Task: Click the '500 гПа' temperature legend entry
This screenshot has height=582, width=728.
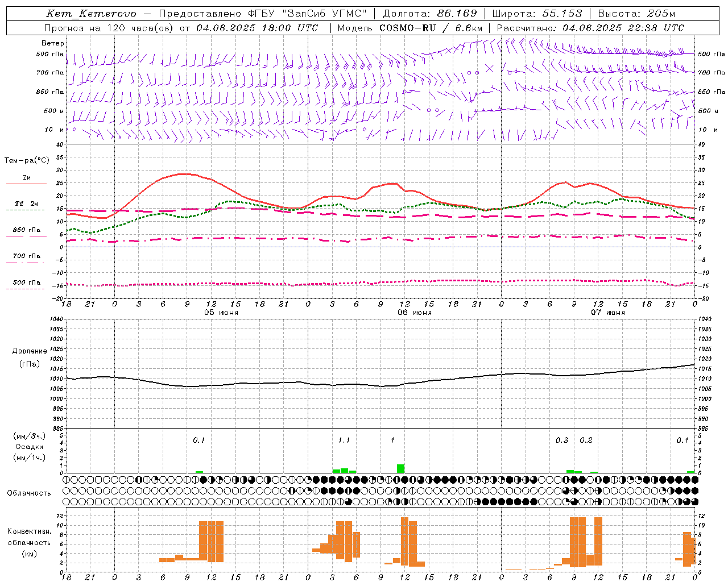Action: click(x=26, y=282)
